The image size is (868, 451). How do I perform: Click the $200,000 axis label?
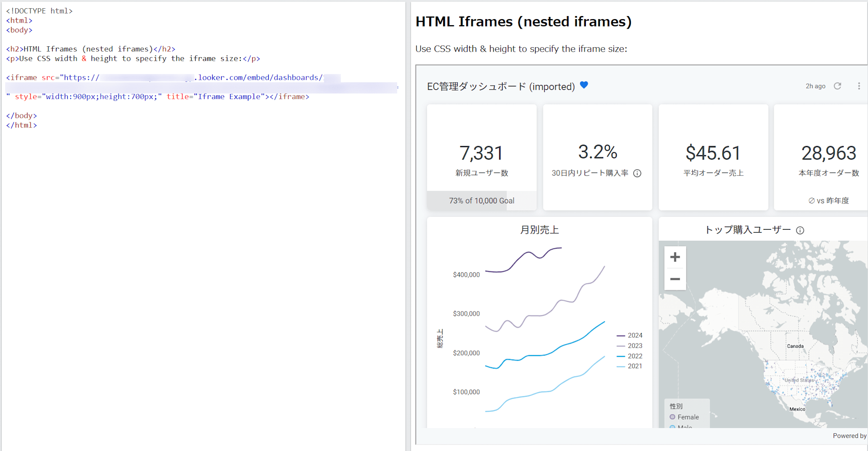tap(467, 353)
